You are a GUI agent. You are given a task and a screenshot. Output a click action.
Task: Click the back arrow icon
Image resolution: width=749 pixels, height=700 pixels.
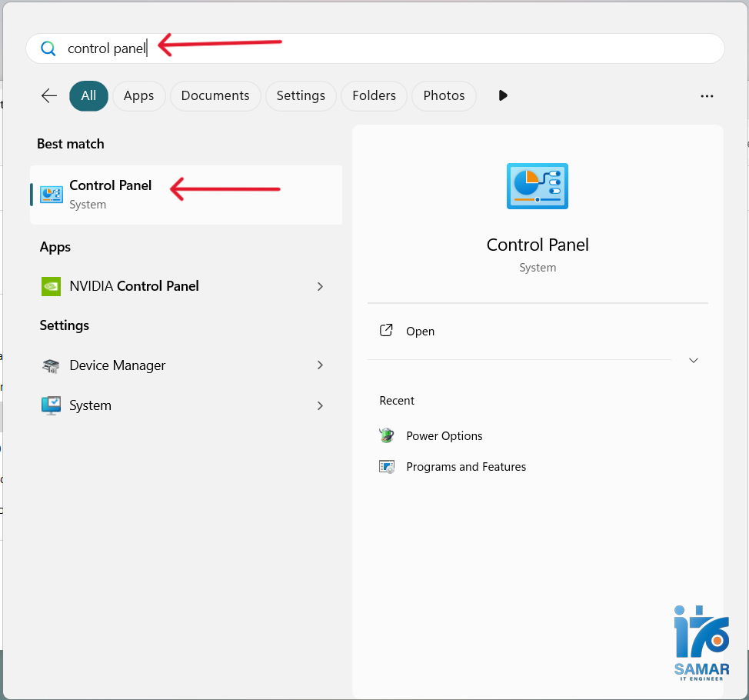(49, 95)
